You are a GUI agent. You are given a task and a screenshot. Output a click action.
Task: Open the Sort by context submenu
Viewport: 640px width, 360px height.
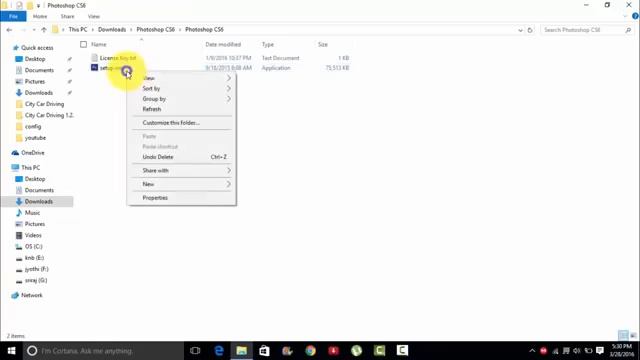coord(182,88)
